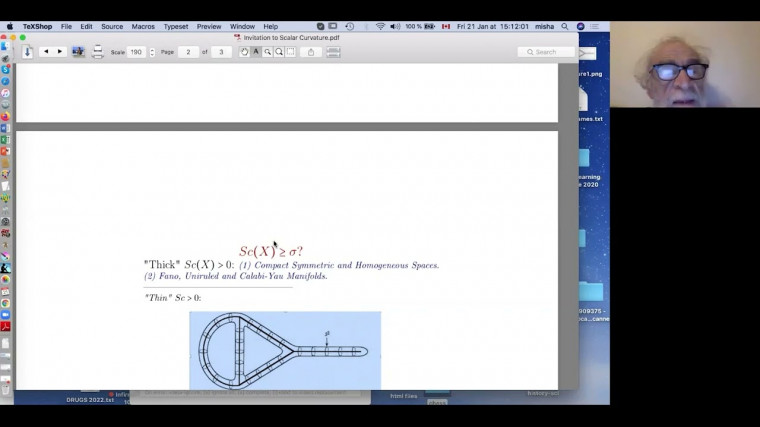760x427 pixels.
Task: Click the battery status showing 100 %
Action: 420,27
